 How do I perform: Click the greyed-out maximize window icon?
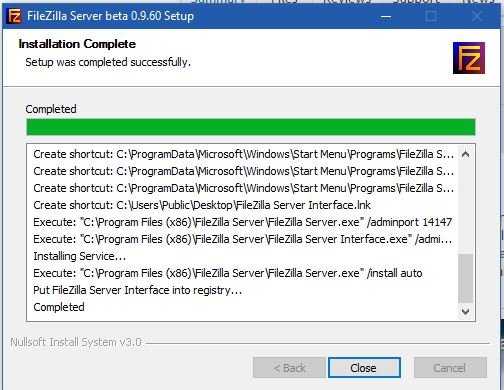[x=431, y=16]
